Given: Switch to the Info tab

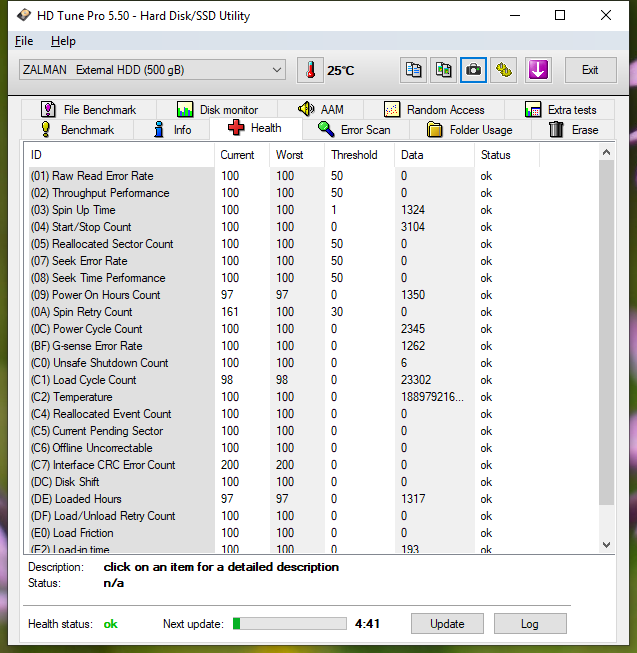Looking at the screenshot, I should [172, 130].
